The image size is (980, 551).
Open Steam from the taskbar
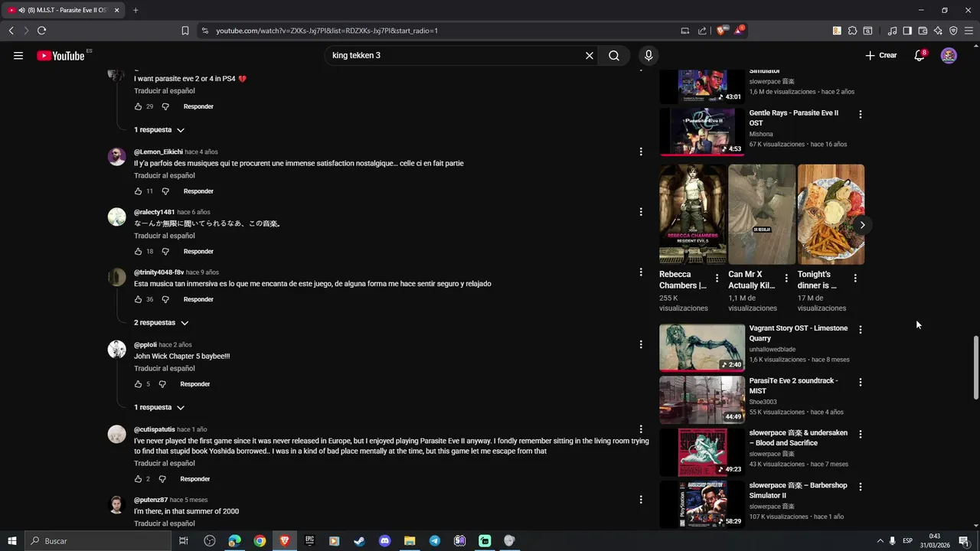tap(359, 541)
